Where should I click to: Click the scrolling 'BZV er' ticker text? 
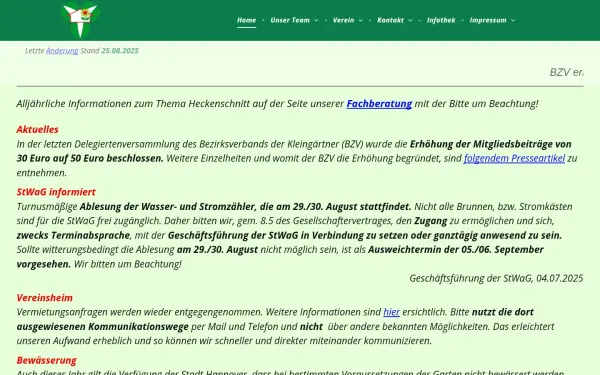point(566,72)
